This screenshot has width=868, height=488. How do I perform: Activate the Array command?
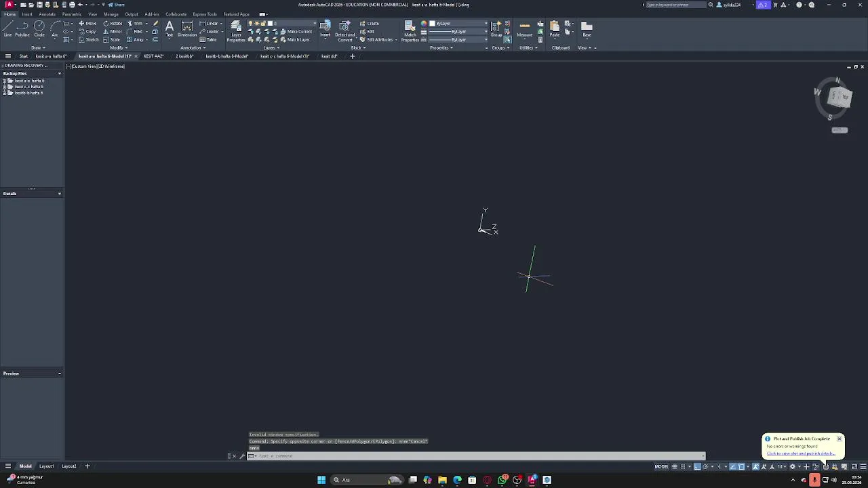coord(136,39)
